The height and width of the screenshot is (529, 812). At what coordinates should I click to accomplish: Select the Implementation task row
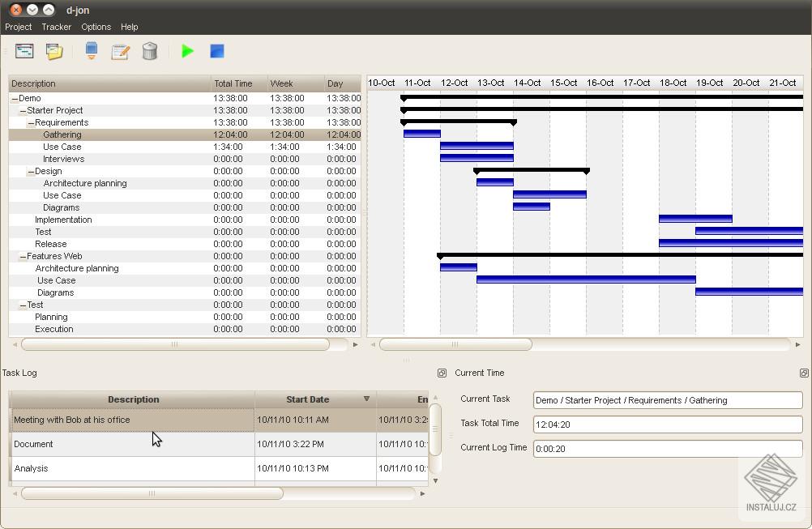point(185,220)
